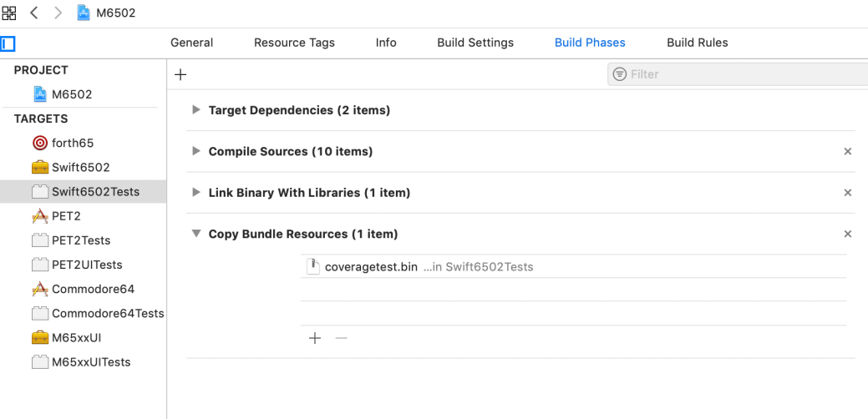Open the Build Rules tab
This screenshot has width=868, height=419.
697,43
